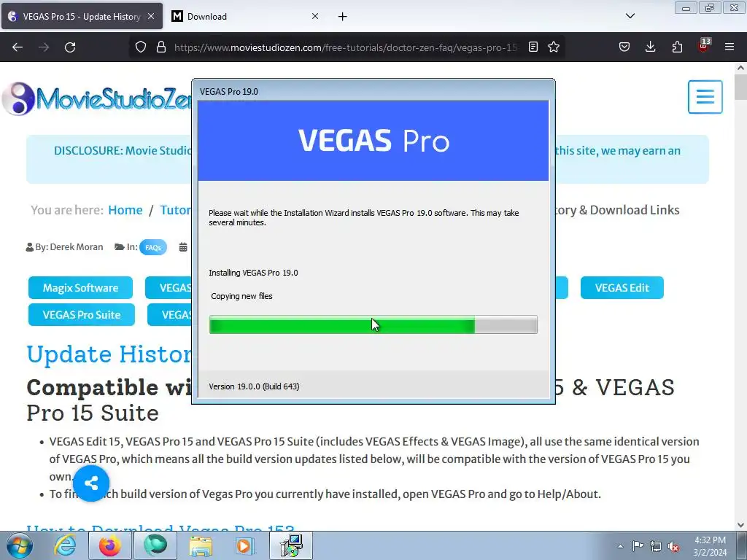The image size is (747, 560).
Task: Click the Magix Software button
Action: click(80, 287)
